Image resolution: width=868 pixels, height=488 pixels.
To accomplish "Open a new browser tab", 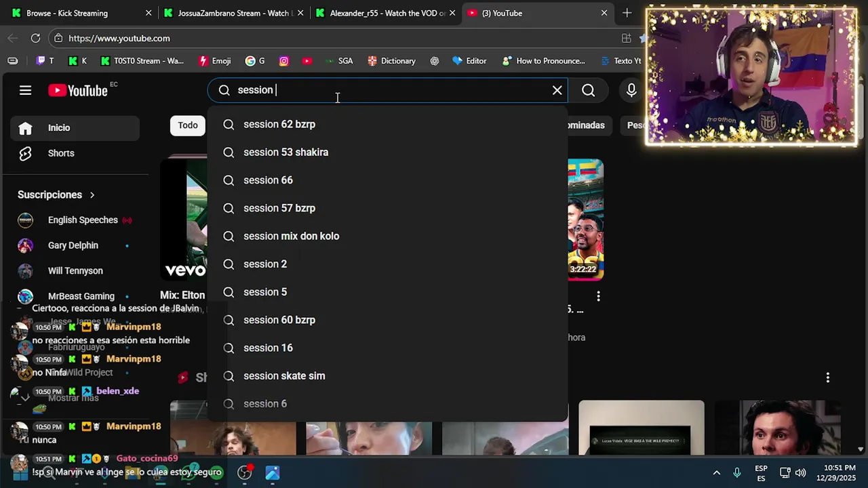I will 627,13.
